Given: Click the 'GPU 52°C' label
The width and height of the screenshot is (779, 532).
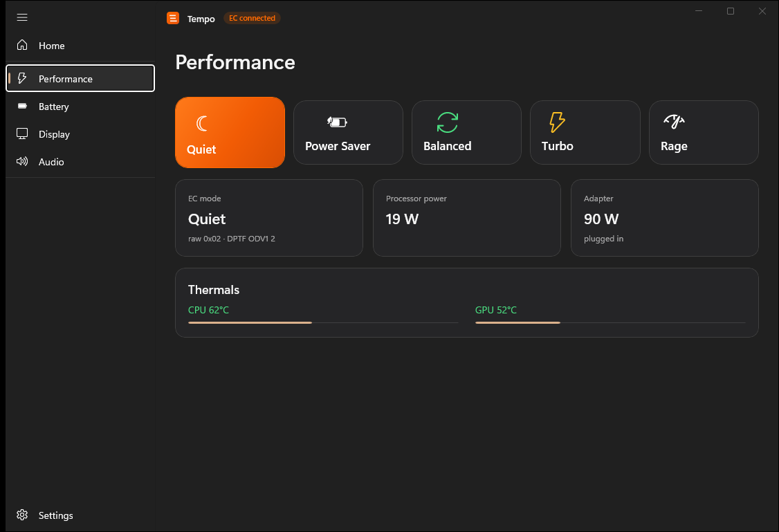Looking at the screenshot, I should click(496, 310).
